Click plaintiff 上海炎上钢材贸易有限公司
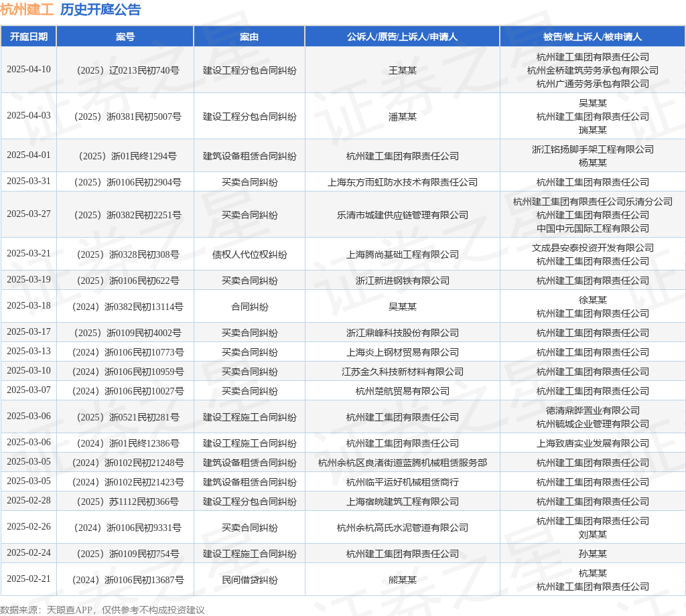This screenshot has height=616, width=686. [x=403, y=352]
